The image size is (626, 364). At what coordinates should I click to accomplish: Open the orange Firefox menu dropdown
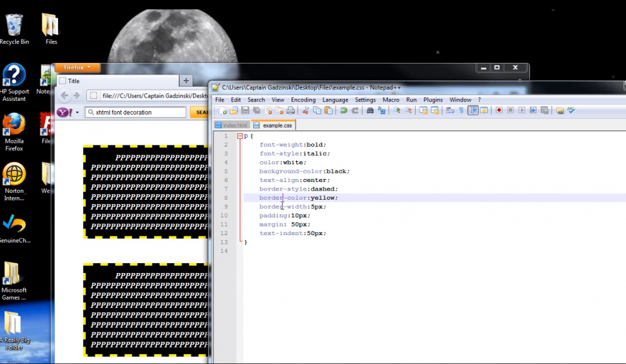click(x=77, y=68)
